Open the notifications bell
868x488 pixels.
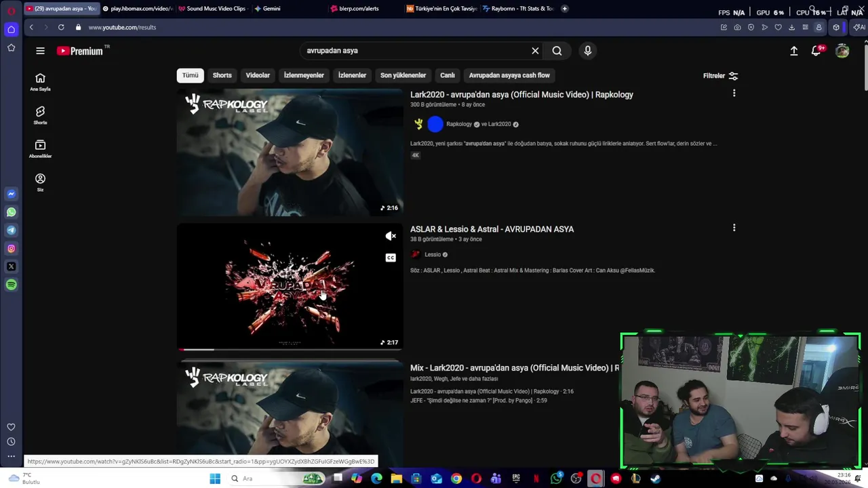(816, 51)
